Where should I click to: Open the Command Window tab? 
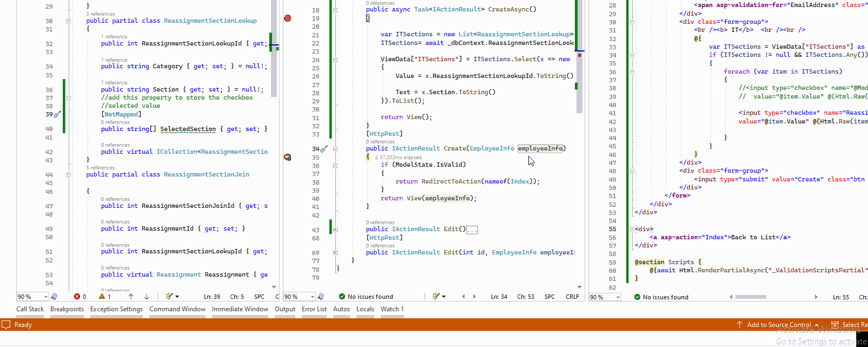point(177,309)
